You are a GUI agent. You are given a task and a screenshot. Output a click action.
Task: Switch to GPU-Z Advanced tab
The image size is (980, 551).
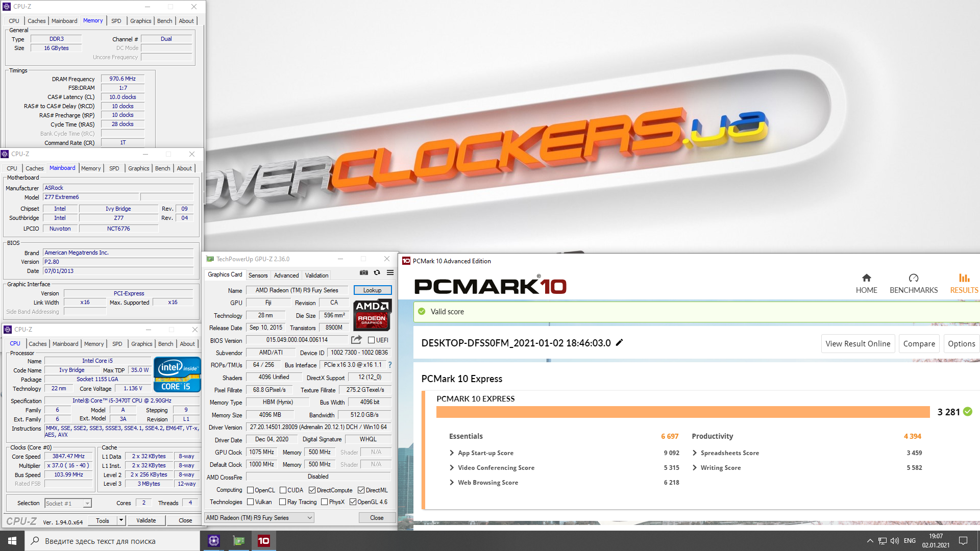286,275
